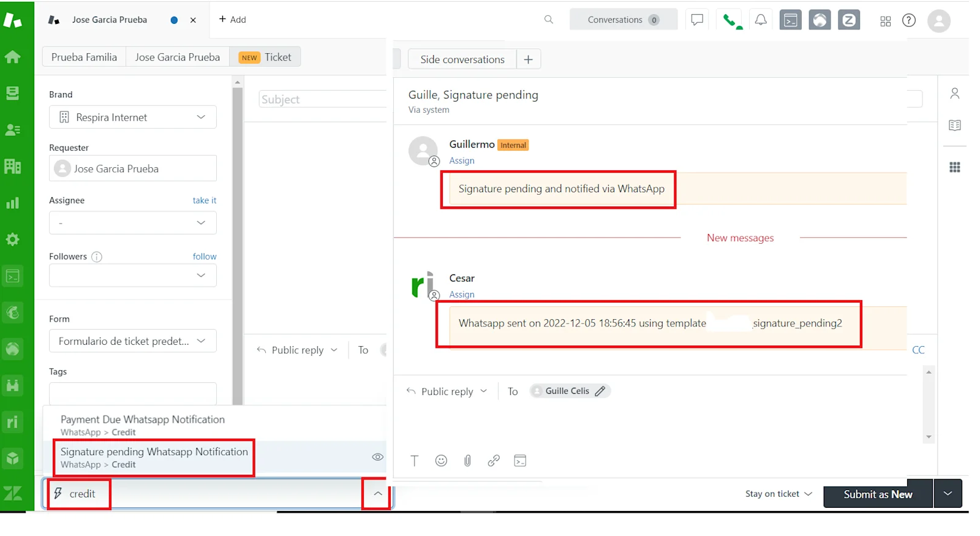980x536 pixels.
Task: Preview Signature pending macro eye icon
Action: point(378,457)
